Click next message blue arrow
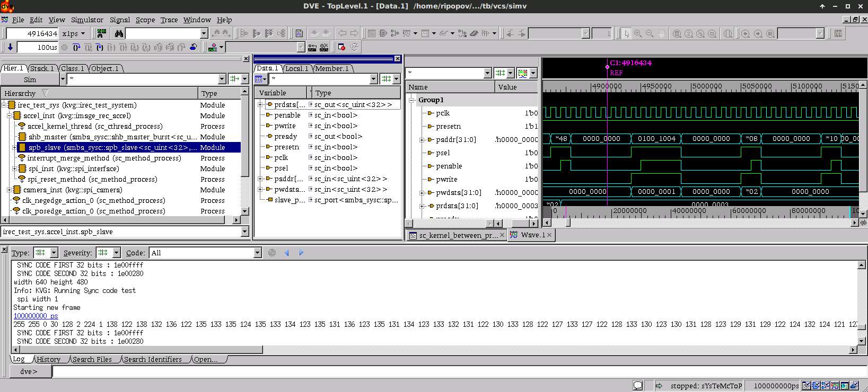This screenshot has height=392, width=868. click(301, 253)
